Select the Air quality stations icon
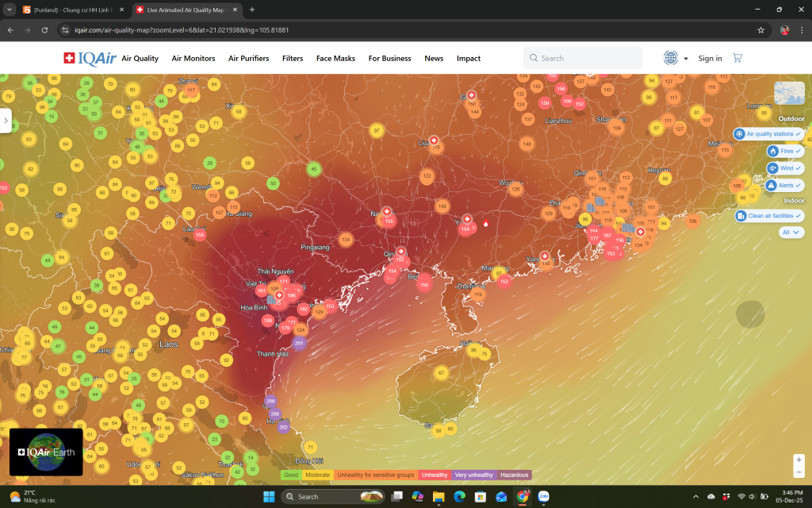This screenshot has width=812, height=508. click(x=740, y=134)
